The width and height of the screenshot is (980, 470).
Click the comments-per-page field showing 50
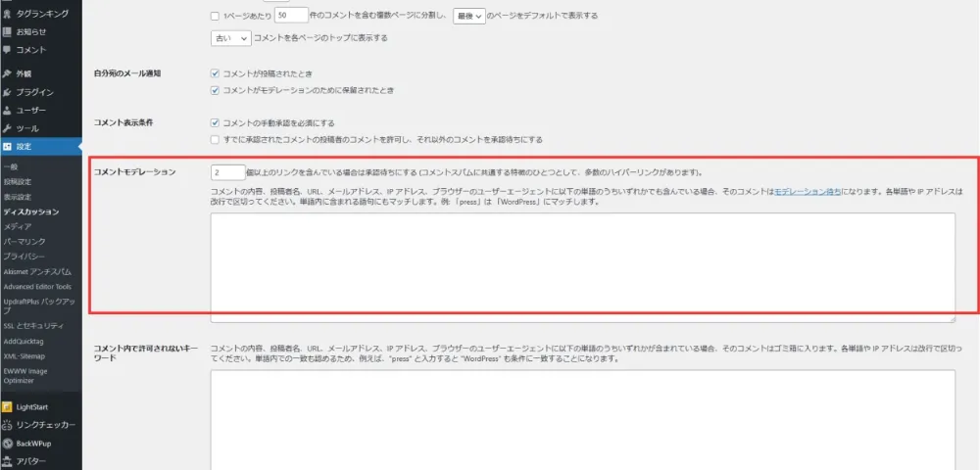click(x=291, y=17)
